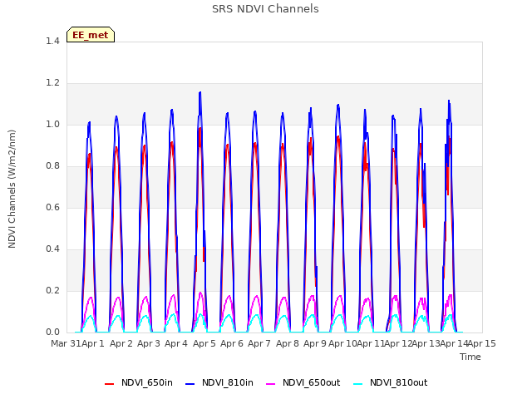Click the magenta NDVI_650out legend swatch
The width and height of the screenshot is (532, 399).
[271, 384]
